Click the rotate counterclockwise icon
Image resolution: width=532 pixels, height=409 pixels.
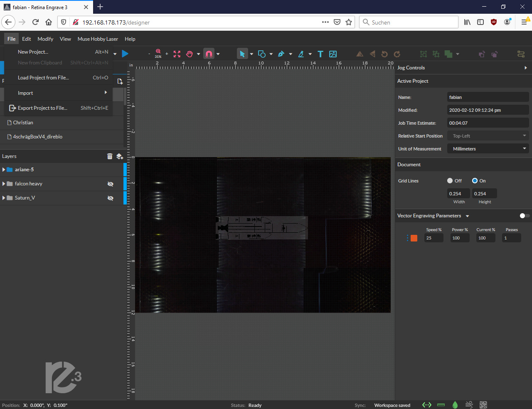click(384, 54)
